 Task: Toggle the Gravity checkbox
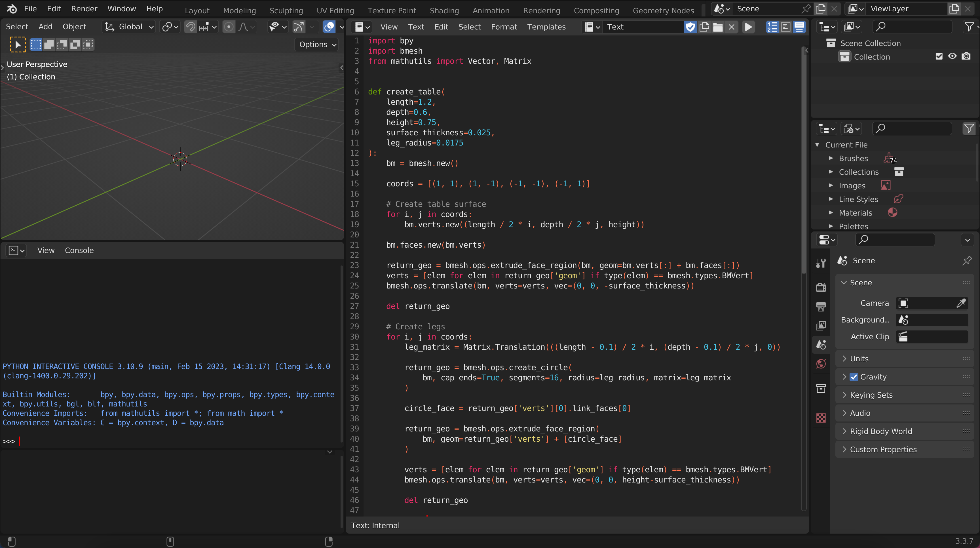point(854,377)
